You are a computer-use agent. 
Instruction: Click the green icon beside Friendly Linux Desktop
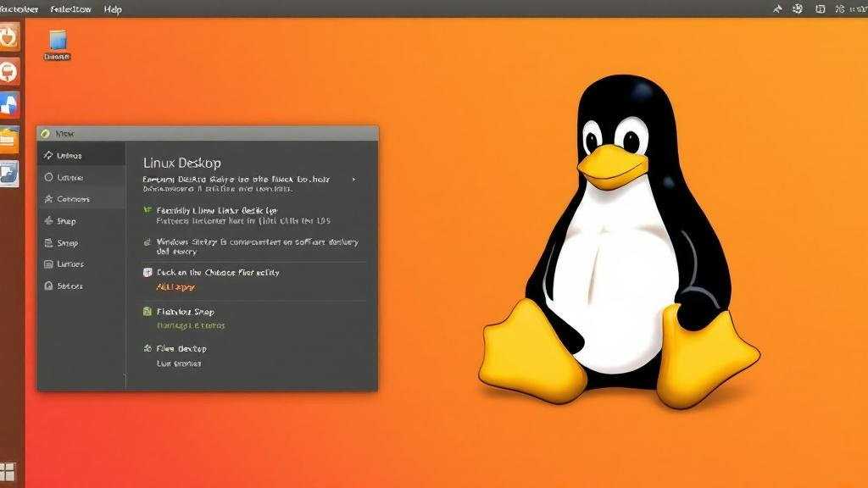pos(146,210)
